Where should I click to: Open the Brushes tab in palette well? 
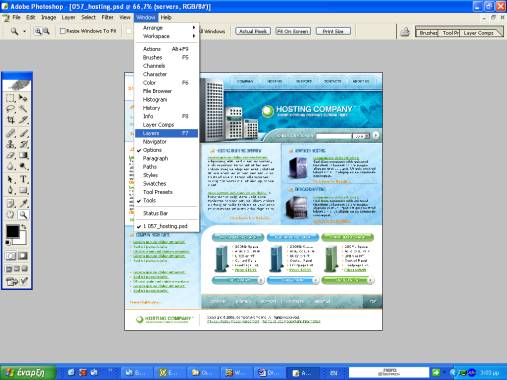coord(428,33)
